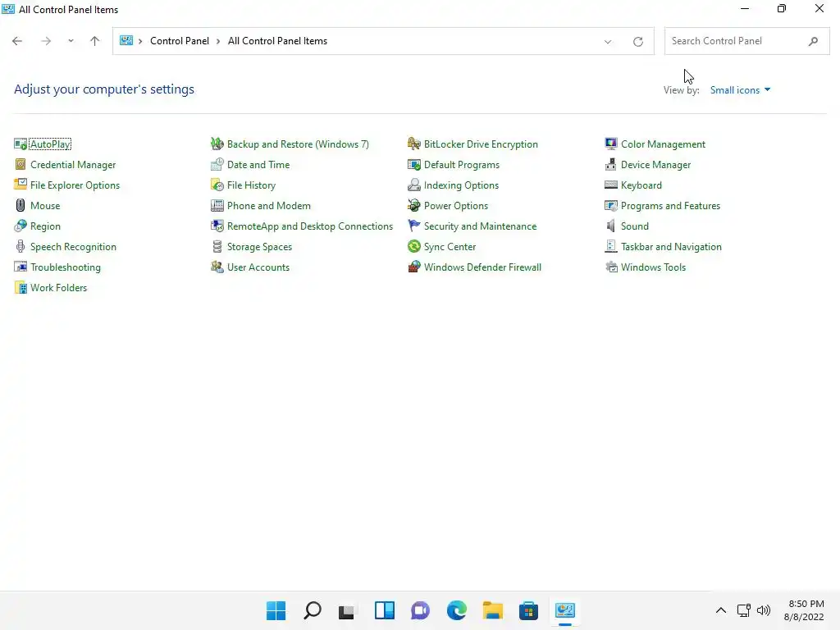Open Widgets from the taskbar
The width and height of the screenshot is (840, 630).
coord(385,610)
